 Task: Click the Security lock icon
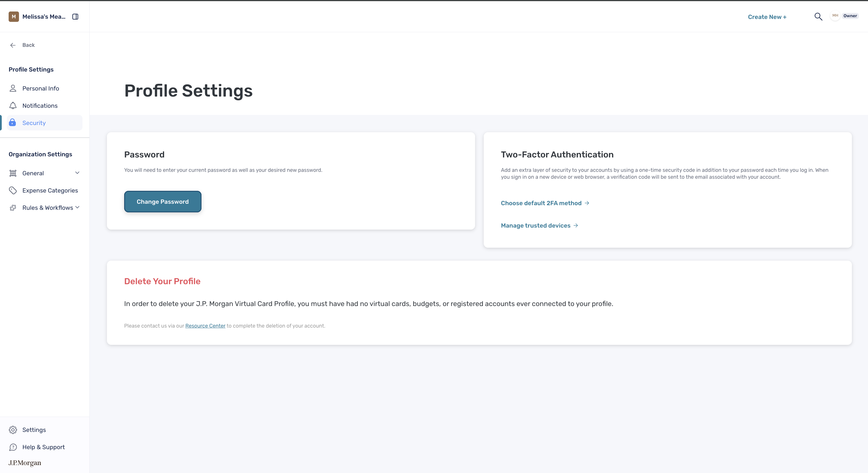[x=12, y=122]
